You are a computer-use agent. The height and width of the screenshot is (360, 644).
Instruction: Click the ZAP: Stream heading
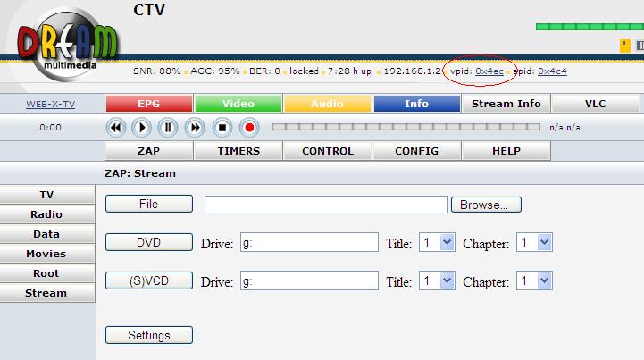pyautogui.click(x=140, y=173)
